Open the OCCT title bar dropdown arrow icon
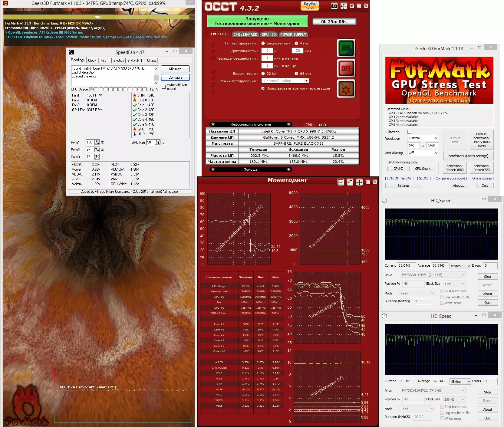 click(x=352, y=6)
